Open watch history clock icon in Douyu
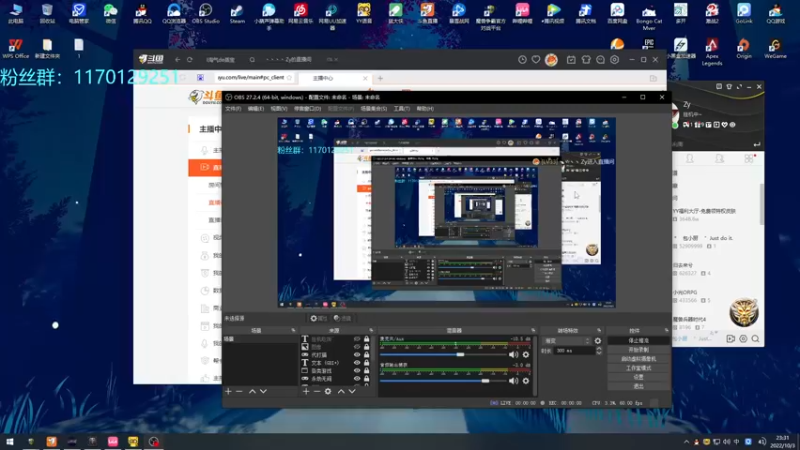800x450 pixels. click(x=522, y=60)
